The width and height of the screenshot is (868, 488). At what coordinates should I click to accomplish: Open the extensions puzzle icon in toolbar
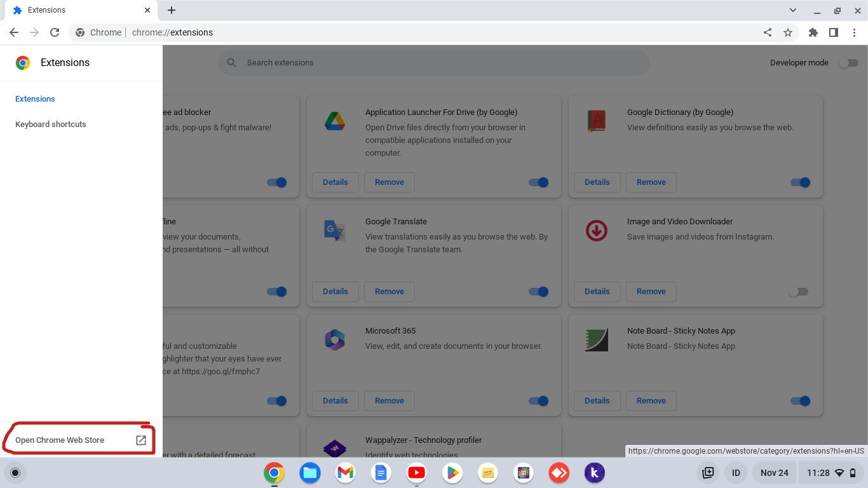[813, 32]
